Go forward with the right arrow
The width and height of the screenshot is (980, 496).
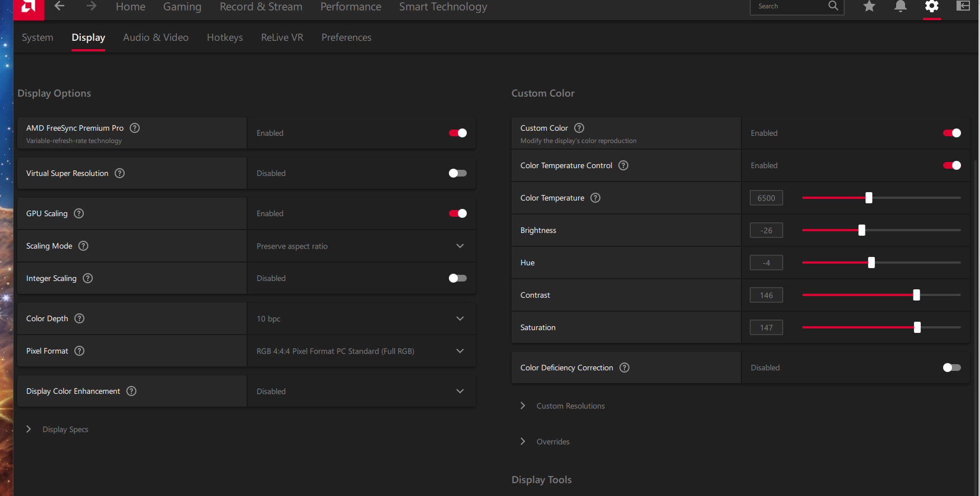click(x=91, y=6)
